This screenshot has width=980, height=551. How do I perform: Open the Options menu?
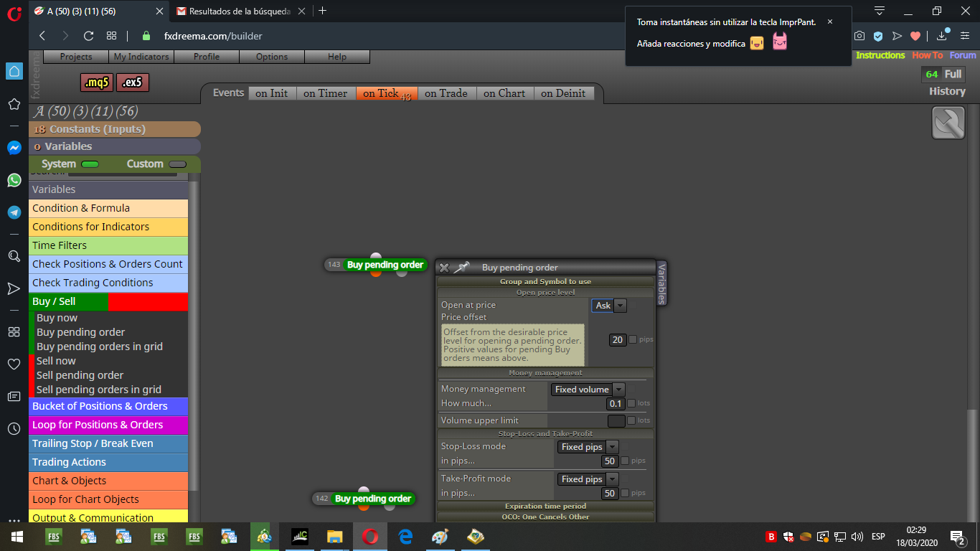(x=272, y=57)
